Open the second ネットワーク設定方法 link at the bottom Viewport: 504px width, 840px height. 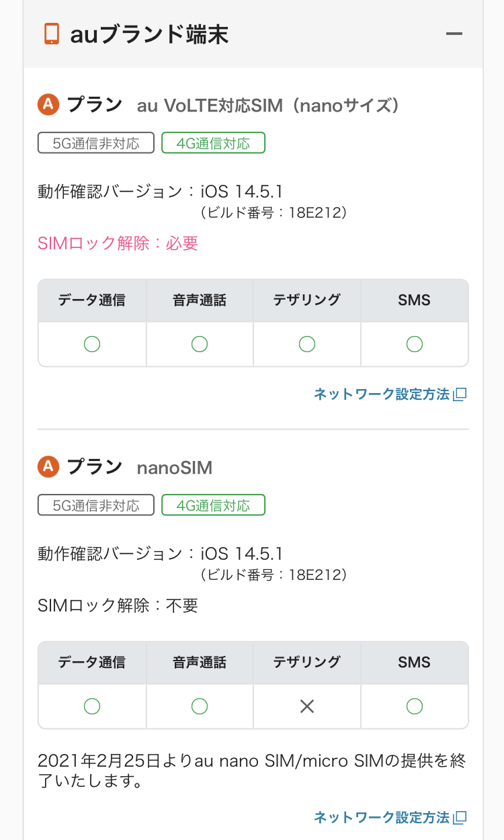pyautogui.click(x=381, y=817)
